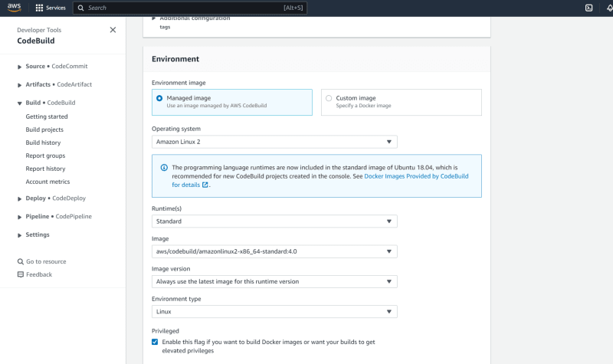Click the AWS logo home icon
The width and height of the screenshot is (613, 364).
[x=14, y=8]
